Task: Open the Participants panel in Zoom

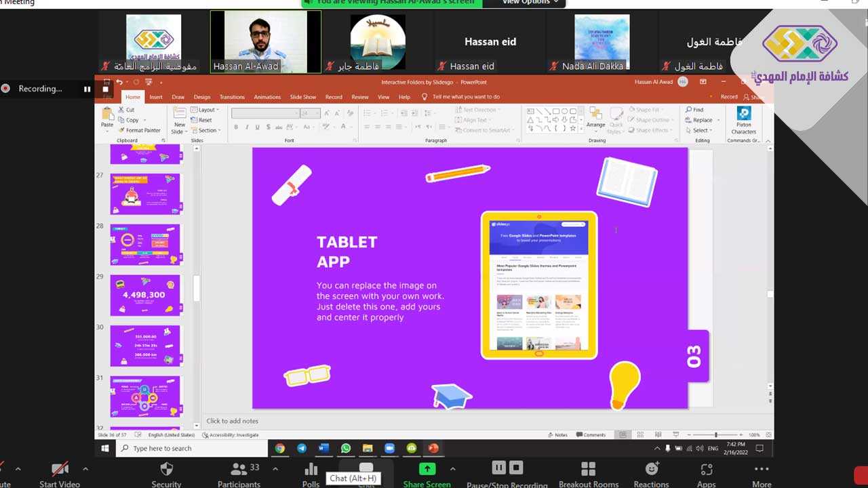Action: [x=239, y=469]
